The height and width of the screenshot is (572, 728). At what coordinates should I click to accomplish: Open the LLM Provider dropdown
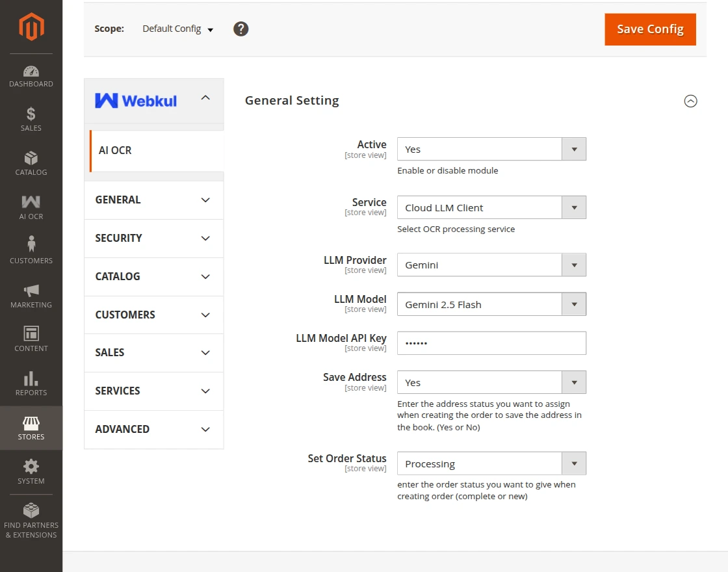(491, 265)
